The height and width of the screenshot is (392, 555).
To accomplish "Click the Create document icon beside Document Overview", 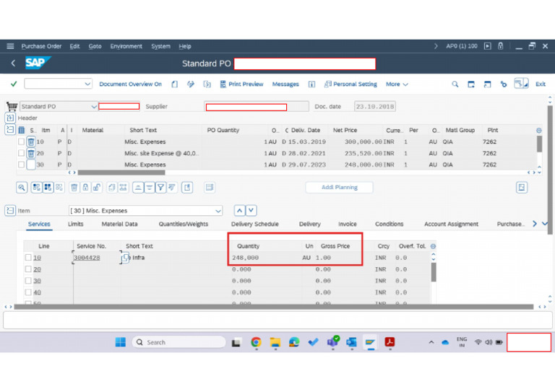I will tap(174, 84).
